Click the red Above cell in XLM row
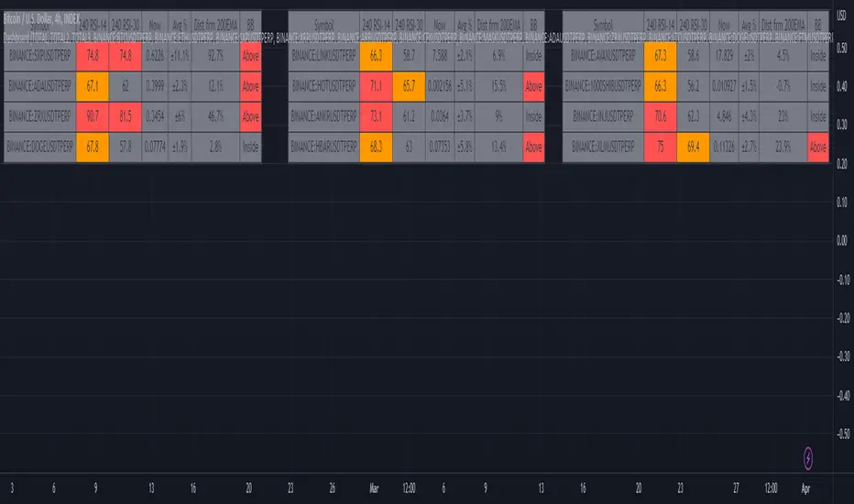Screen dimensions: 854x504 click(818, 147)
